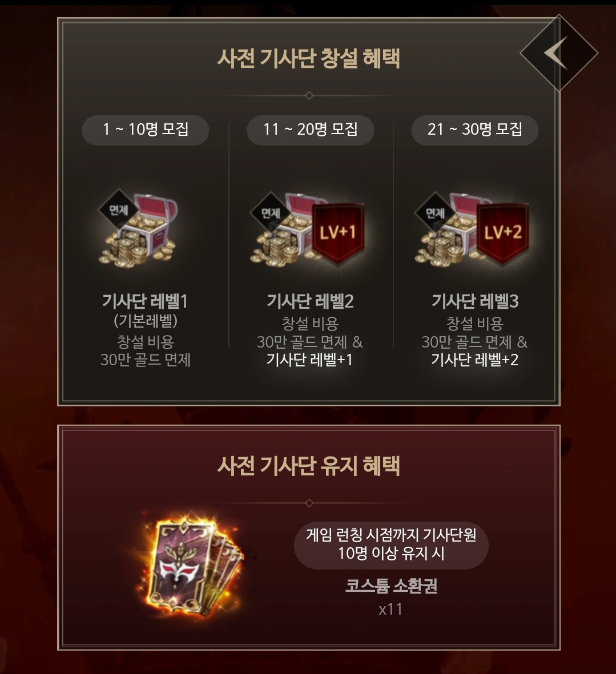The height and width of the screenshot is (674, 616).
Task: Click the 10명 이상 유지 시 condition pill
Action: click(391, 544)
